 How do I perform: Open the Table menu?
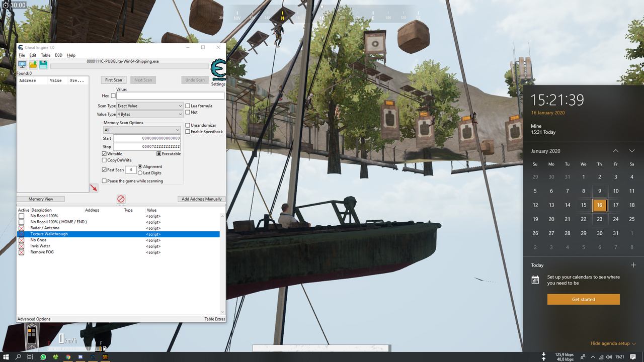(45, 55)
